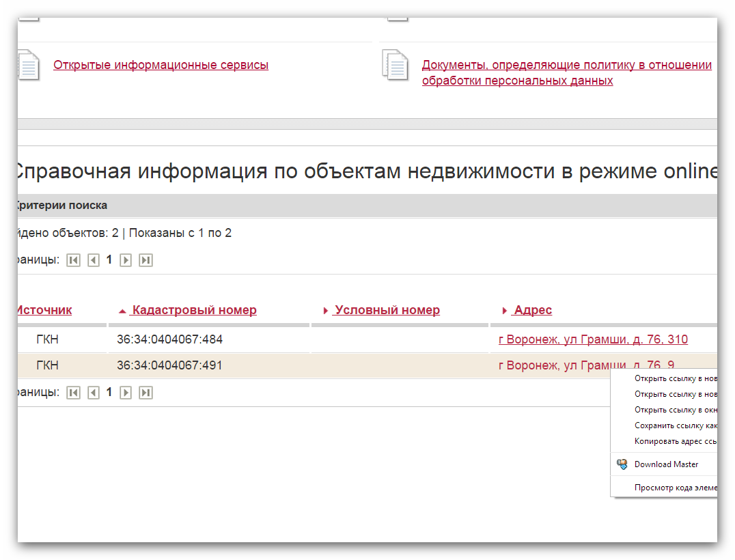Click next page arrow in upper pagination
The image size is (735, 560).
126,260
